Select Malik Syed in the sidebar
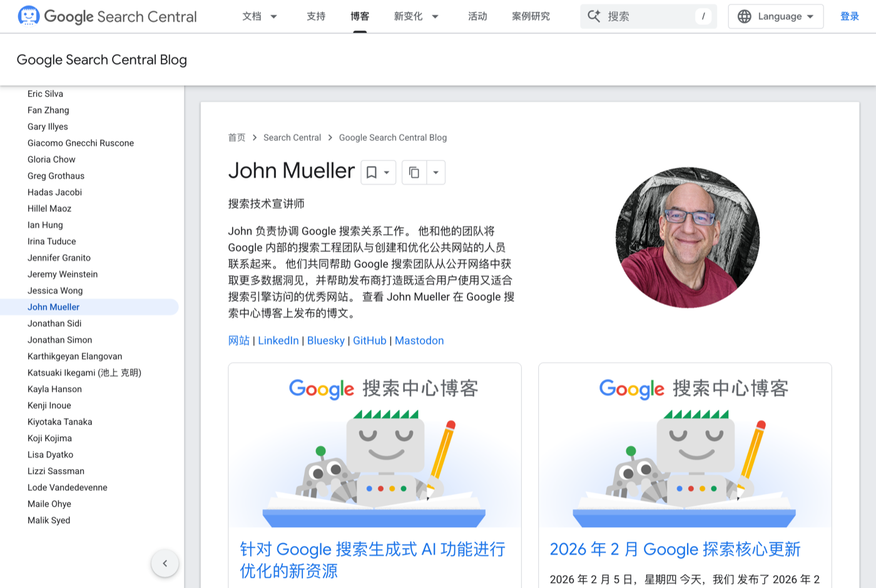 point(49,520)
